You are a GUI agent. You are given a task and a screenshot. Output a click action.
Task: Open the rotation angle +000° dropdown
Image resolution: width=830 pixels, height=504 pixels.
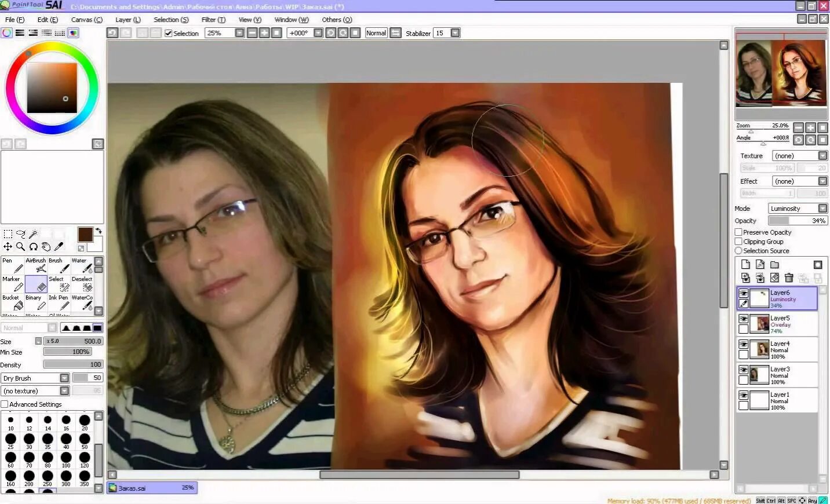coord(318,33)
